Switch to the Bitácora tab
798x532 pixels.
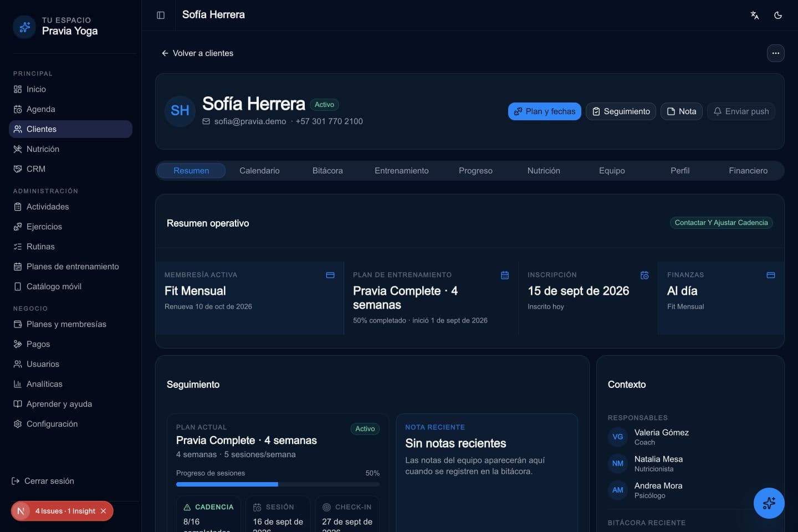328,171
